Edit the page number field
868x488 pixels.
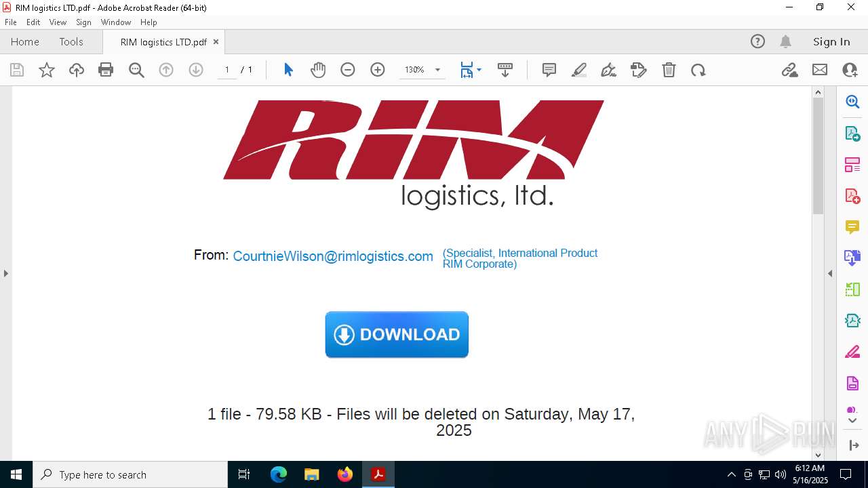pyautogui.click(x=226, y=70)
